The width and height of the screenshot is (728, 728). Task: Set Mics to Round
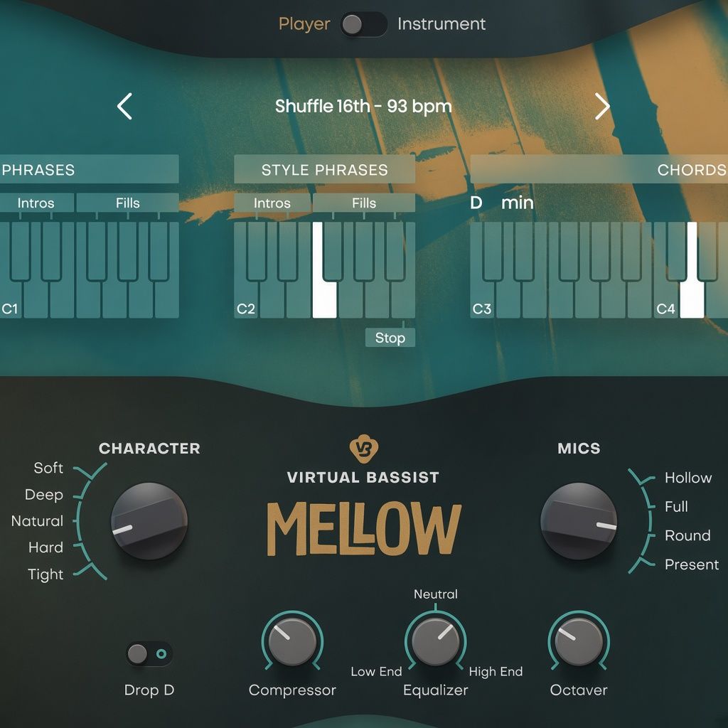[687, 535]
